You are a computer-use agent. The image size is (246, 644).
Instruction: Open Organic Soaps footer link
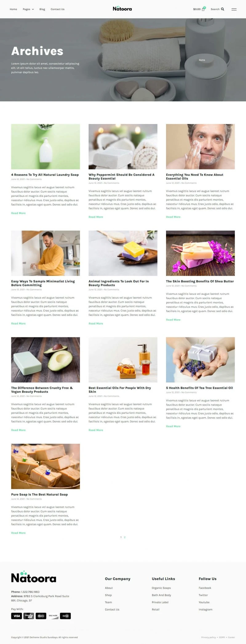161,588
